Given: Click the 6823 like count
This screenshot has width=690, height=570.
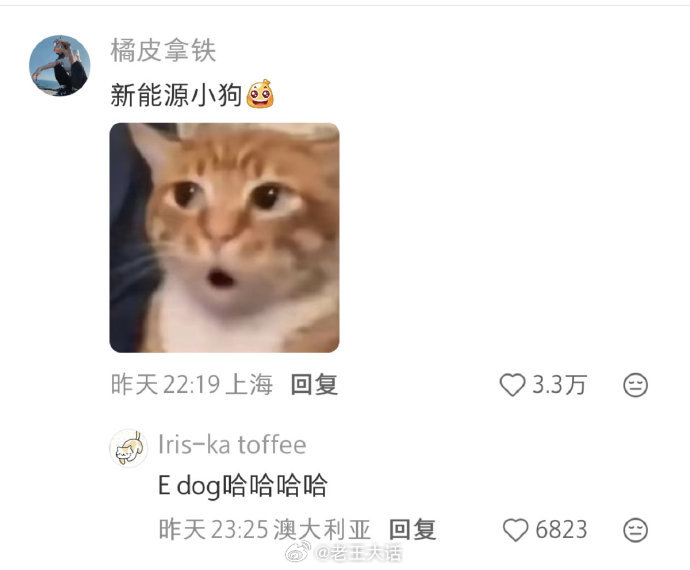Looking at the screenshot, I should click(x=561, y=530).
